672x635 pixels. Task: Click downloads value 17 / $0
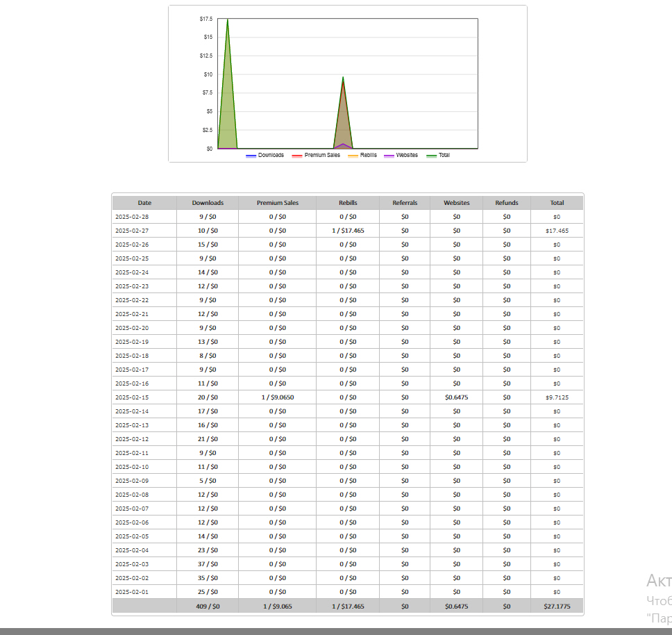[208, 411]
